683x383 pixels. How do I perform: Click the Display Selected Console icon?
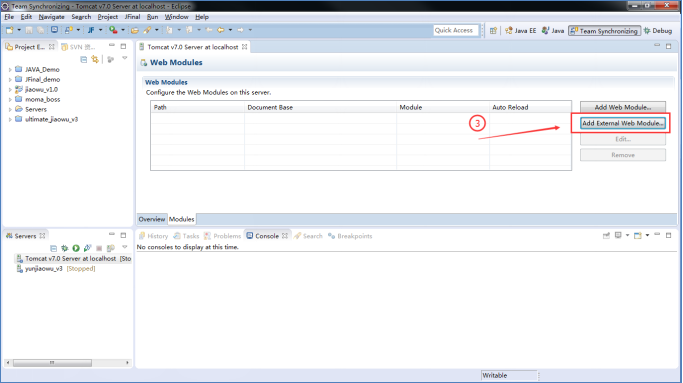[x=618, y=236]
